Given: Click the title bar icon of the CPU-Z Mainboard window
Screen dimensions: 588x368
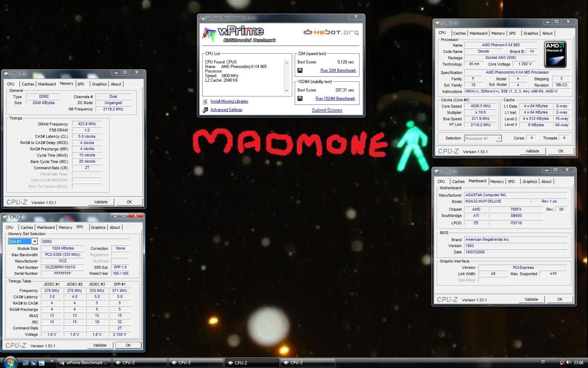Looking at the screenshot, I should click(437, 171).
